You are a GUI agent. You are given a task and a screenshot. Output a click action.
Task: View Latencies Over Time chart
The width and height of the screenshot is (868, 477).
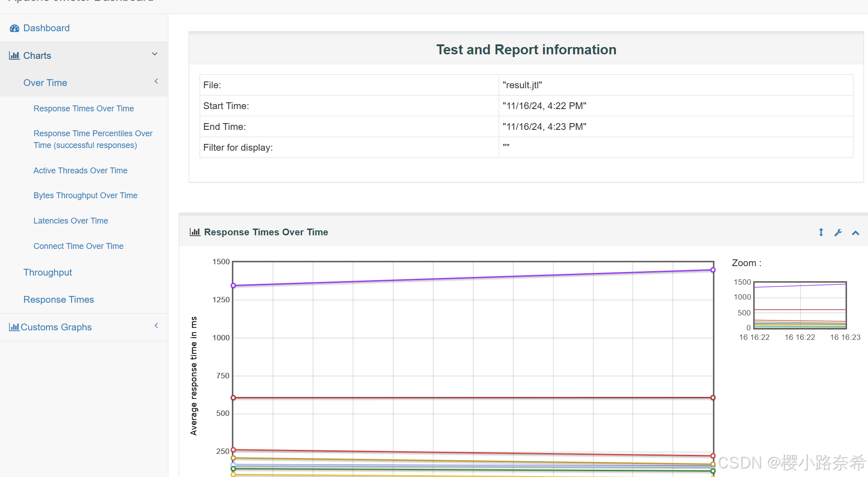click(71, 221)
